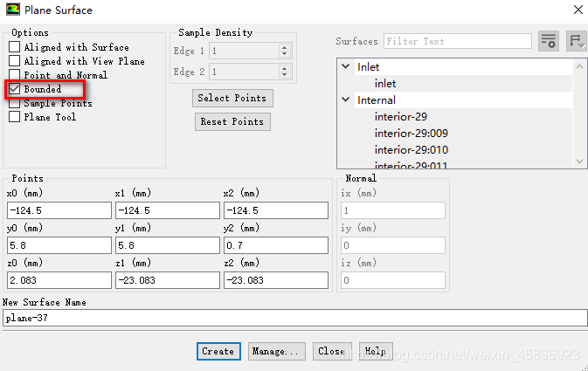The image size is (588, 371).
Task: Click the Reset Points button
Action: [x=232, y=122]
